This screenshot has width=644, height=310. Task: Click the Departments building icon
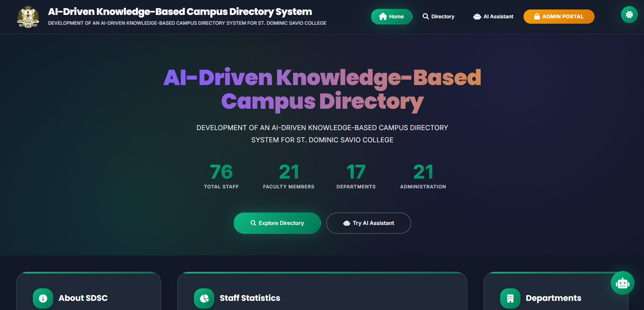pyautogui.click(x=510, y=298)
